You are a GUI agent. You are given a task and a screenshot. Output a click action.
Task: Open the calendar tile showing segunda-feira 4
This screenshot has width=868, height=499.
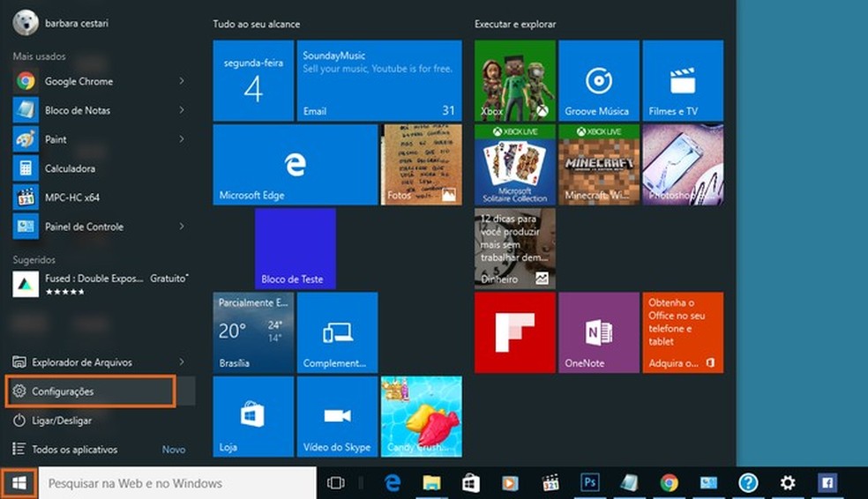click(x=253, y=80)
